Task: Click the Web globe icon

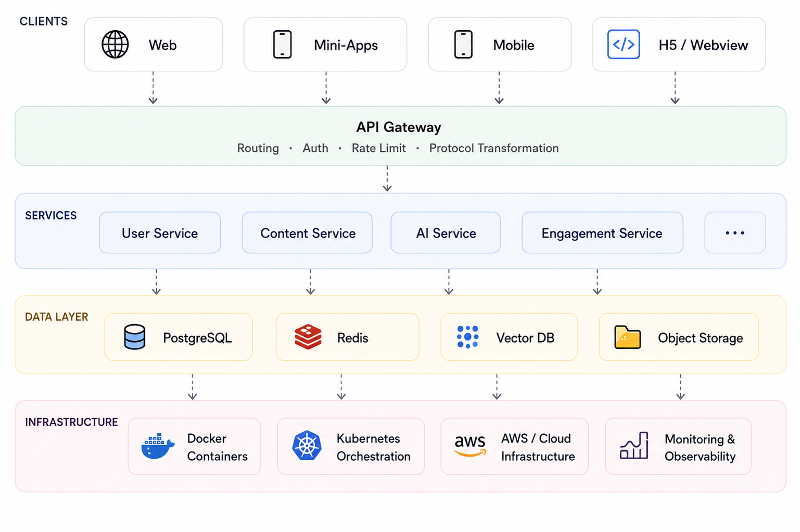Action: (x=115, y=44)
